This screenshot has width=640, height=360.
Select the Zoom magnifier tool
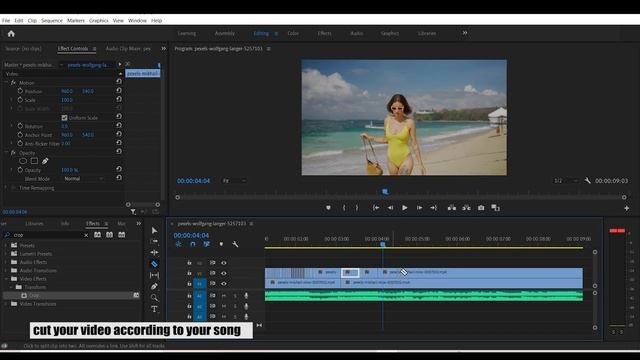click(x=154, y=298)
